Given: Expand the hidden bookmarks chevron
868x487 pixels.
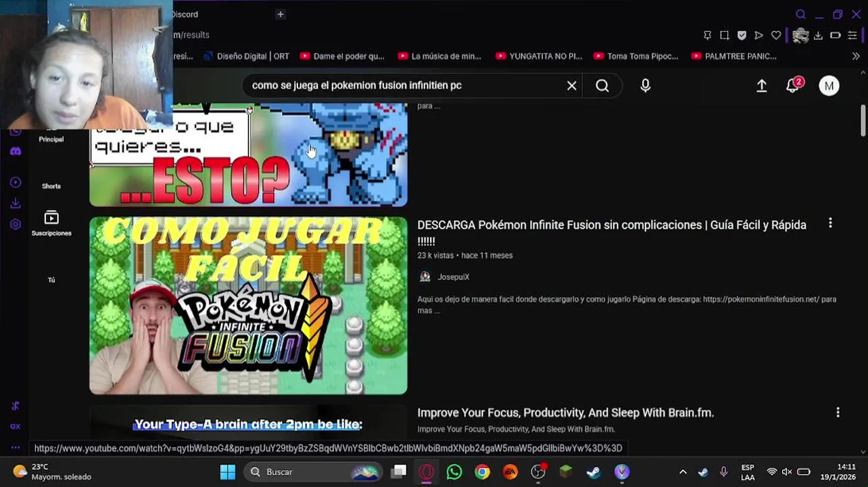Looking at the screenshot, I should pos(856,56).
